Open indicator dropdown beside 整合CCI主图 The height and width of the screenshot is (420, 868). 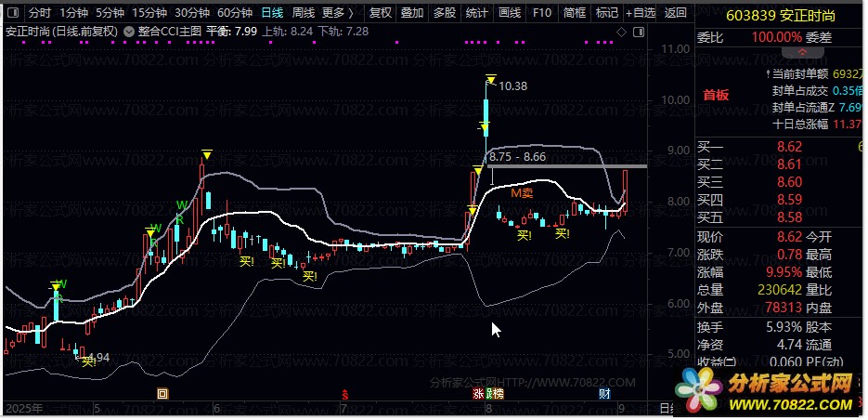130,33
